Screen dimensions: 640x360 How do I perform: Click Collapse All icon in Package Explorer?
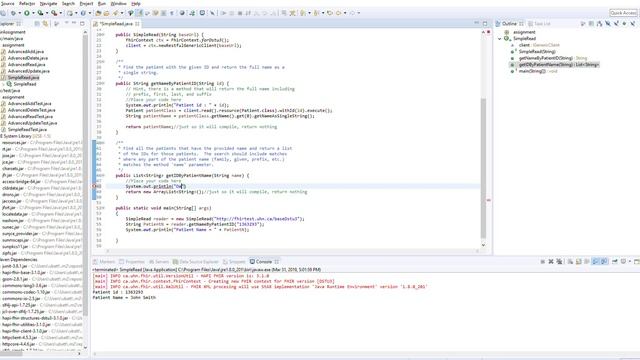point(37,24)
